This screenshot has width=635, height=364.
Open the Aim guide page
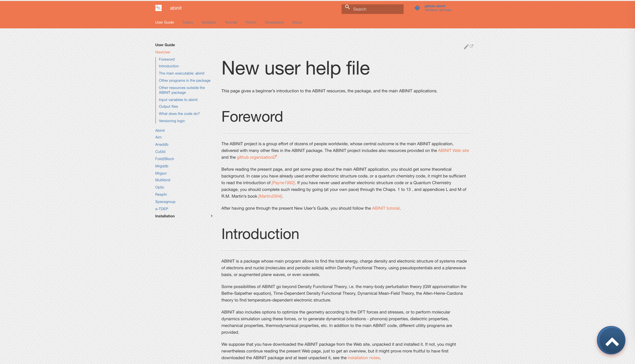pyautogui.click(x=158, y=137)
